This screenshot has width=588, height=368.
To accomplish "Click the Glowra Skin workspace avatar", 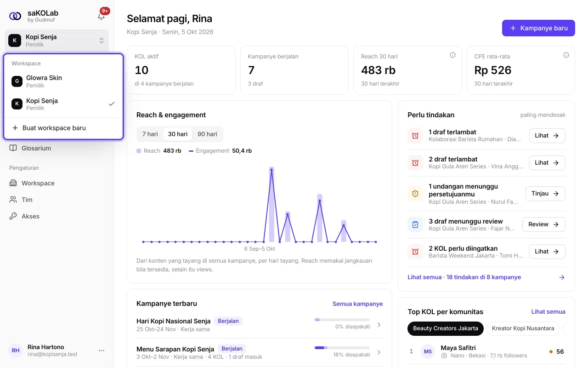I will [17, 81].
